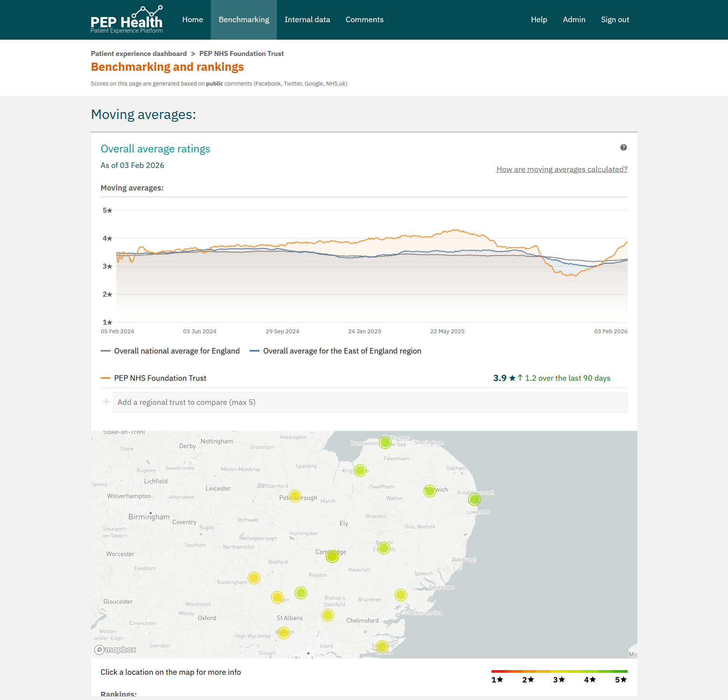Click the 3.9 star trust score
The width and height of the screenshot is (728, 700).
[504, 378]
